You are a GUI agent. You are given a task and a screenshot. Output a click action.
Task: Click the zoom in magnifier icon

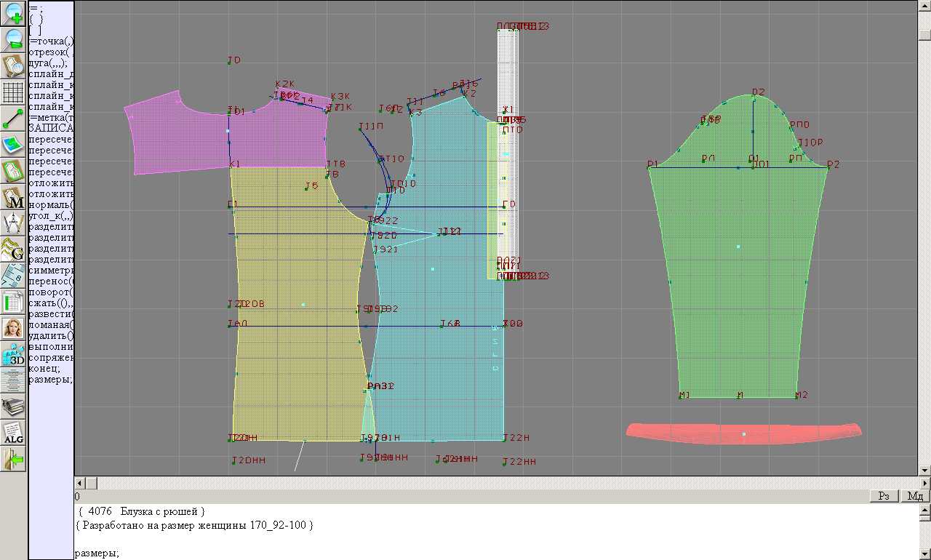tap(13, 13)
